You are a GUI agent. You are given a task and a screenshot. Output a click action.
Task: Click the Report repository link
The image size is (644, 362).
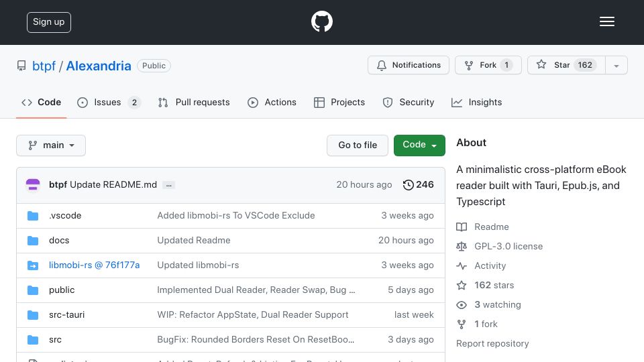click(492, 343)
